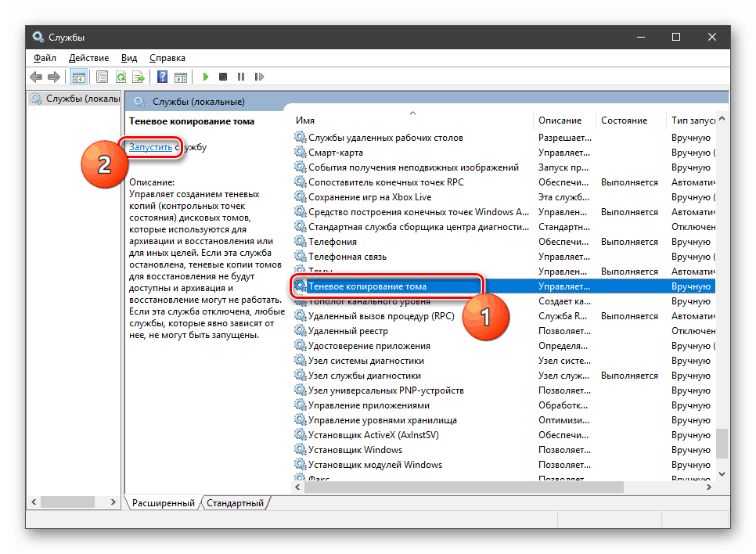Start the service using the green play icon
The height and width of the screenshot is (554, 756).
pyautogui.click(x=205, y=76)
